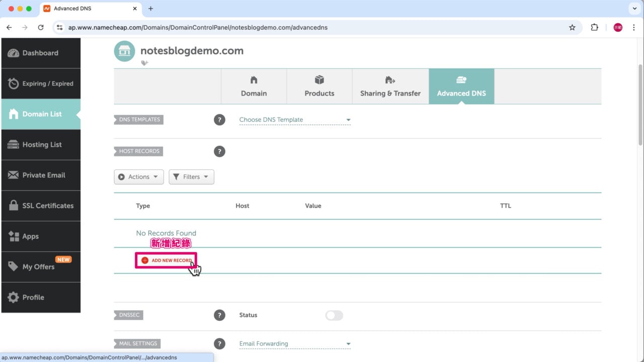Click the help icon beside DNS Templates
Image resolution: width=644 pixels, height=362 pixels.
pos(219,120)
